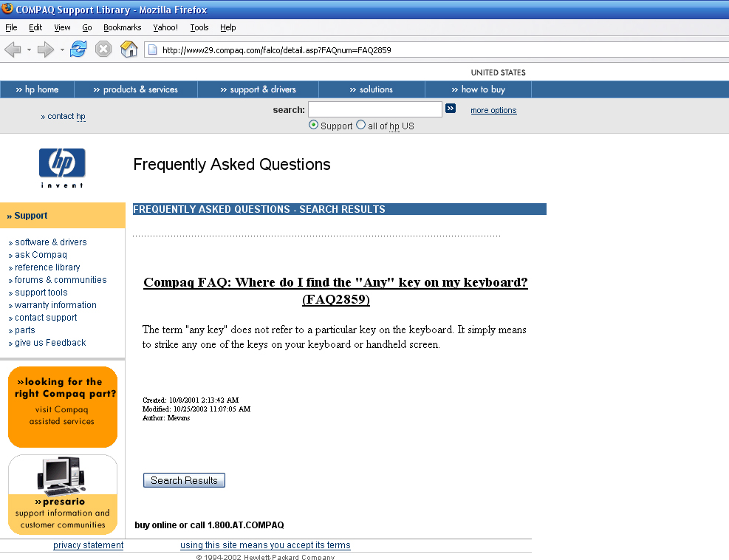Open the File menu
This screenshot has width=729, height=560.
click(x=11, y=27)
